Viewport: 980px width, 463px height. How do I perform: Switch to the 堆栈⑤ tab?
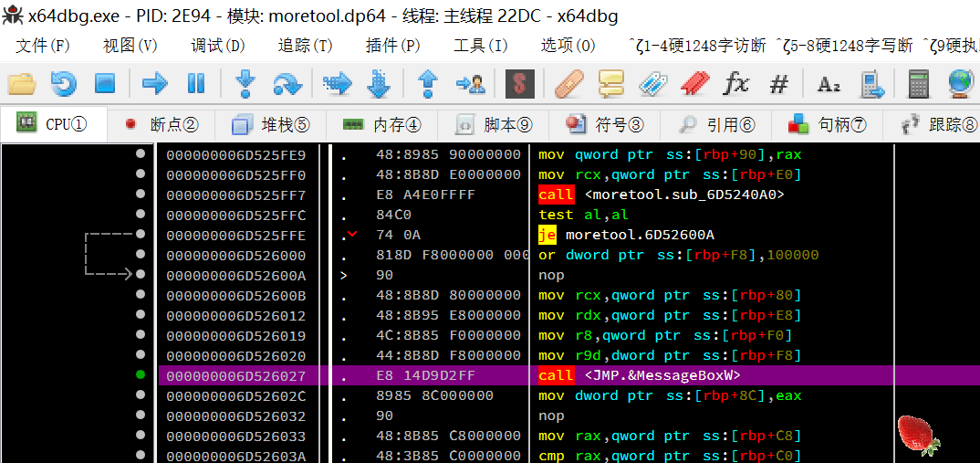271,124
